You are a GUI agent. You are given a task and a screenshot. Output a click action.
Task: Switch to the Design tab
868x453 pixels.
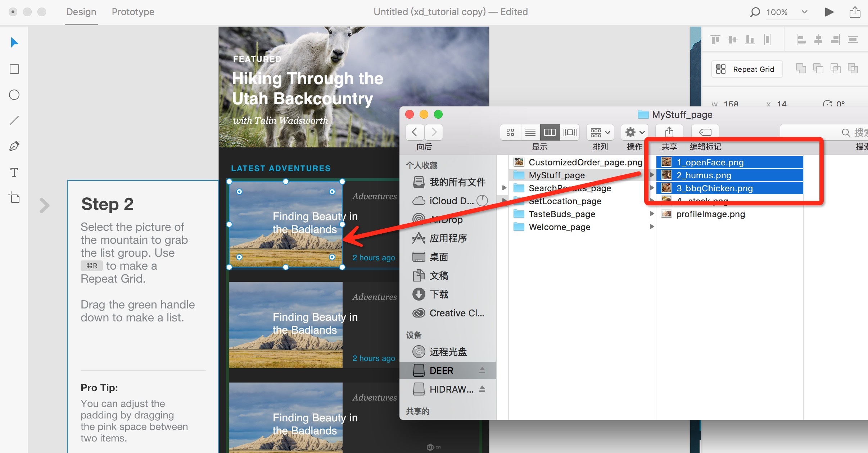point(81,12)
